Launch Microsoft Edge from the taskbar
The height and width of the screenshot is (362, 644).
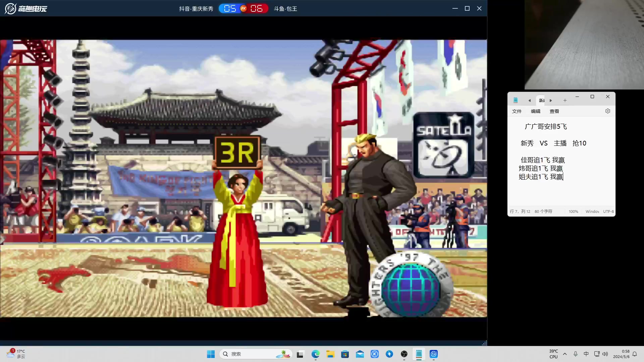click(x=315, y=354)
